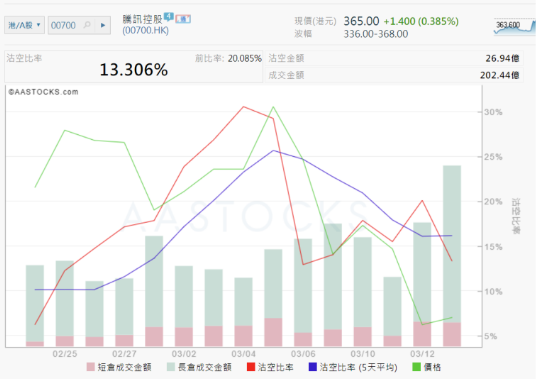Click the long-position bar above 03/12
The width and height of the screenshot is (536, 379).
pyautogui.click(x=422, y=272)
